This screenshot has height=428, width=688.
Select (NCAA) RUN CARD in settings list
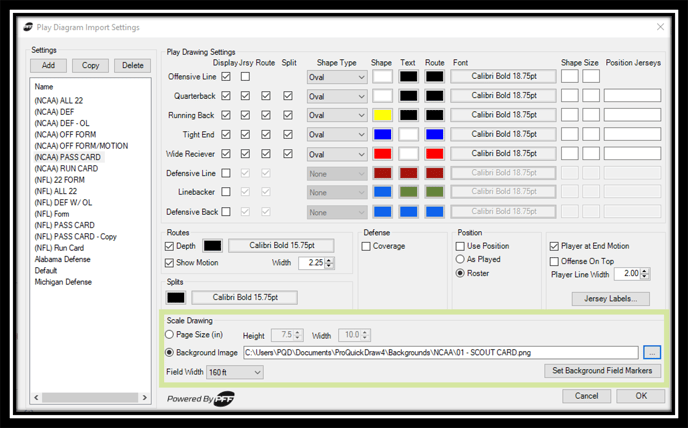[66, 169]
